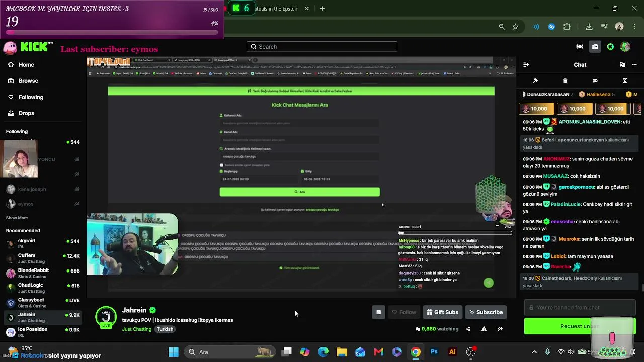Image resolution: width=644 pixels, height=362 pixels.
Task: Open the Just Chatting category link
Action: tap(136, 329)
